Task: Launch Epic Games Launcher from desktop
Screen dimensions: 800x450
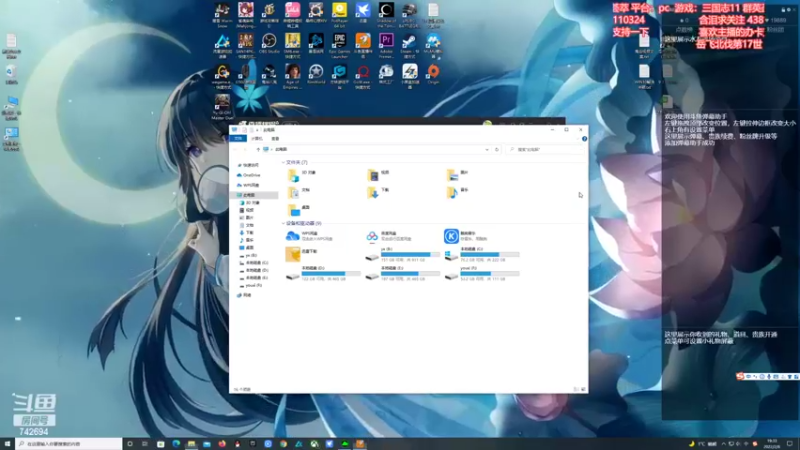Action: (339, 45)
